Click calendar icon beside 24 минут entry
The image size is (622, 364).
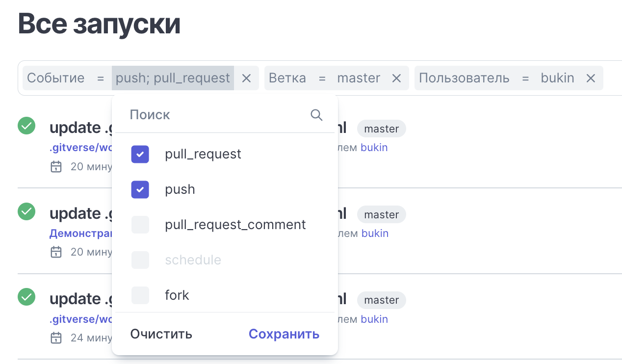coord(56,338)
